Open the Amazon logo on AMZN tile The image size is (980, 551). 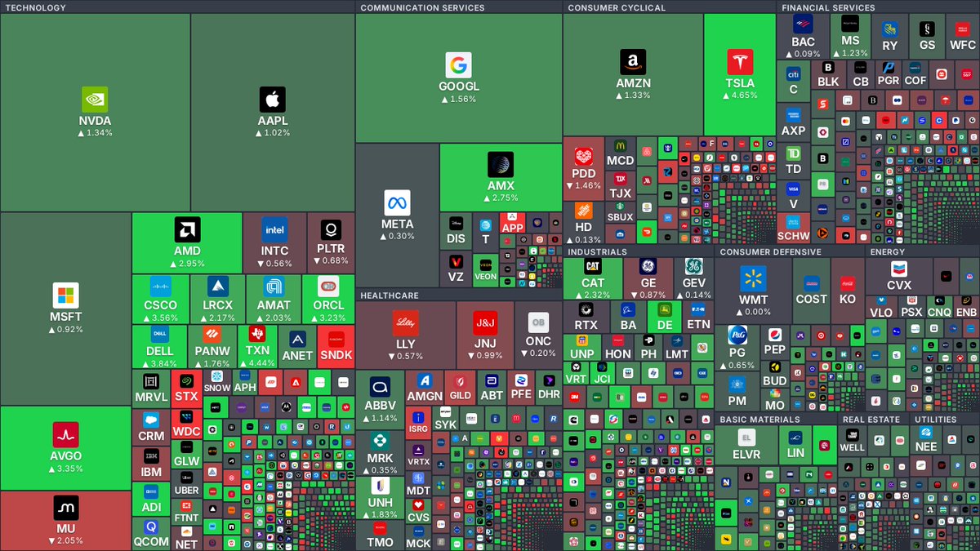pos(633,62)
